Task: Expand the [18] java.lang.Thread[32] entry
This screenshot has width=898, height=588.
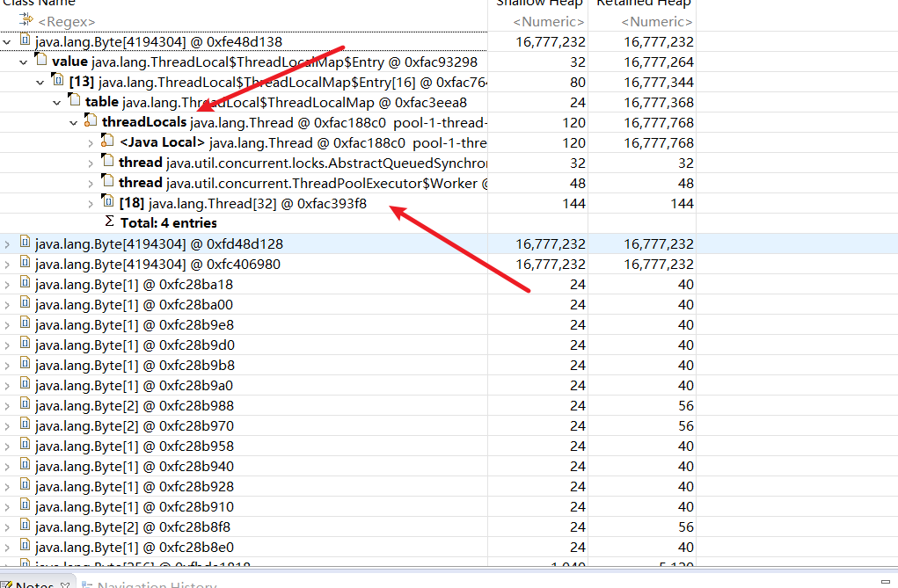Action: click(91, 203)
